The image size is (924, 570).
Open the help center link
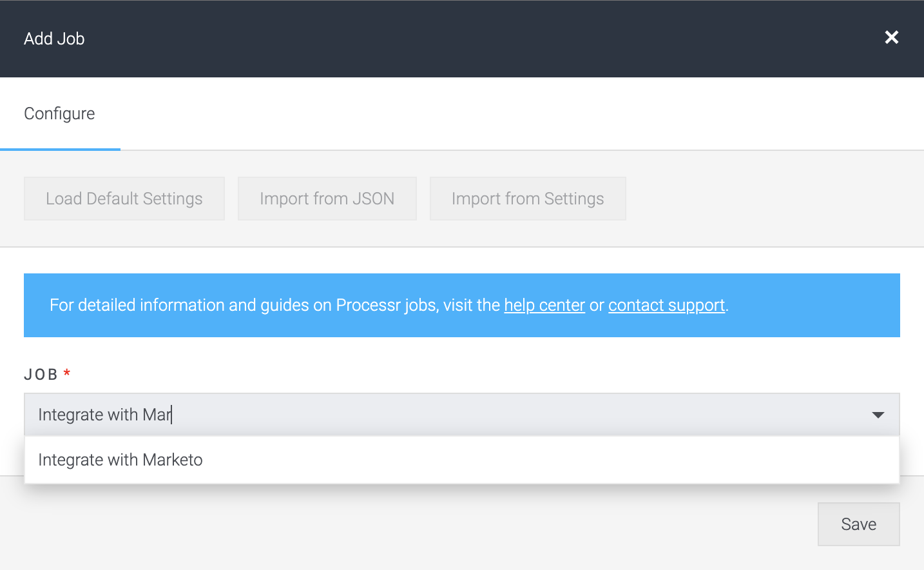click(x=544, y=305)
